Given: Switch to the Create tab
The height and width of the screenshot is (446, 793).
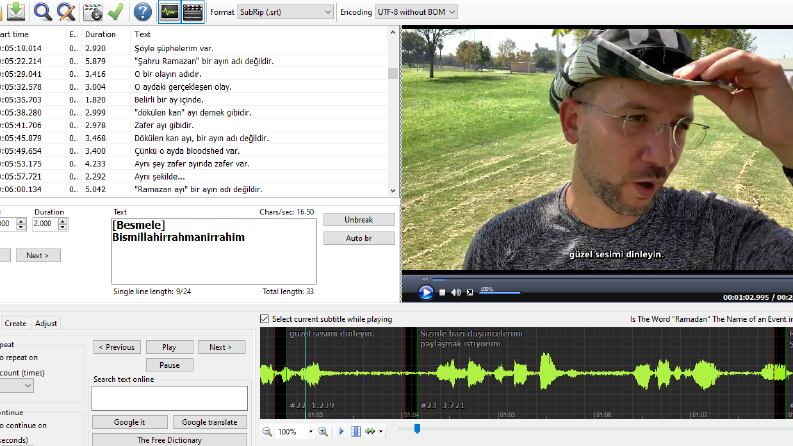Looking at the screenshot, I should [15, 323].
